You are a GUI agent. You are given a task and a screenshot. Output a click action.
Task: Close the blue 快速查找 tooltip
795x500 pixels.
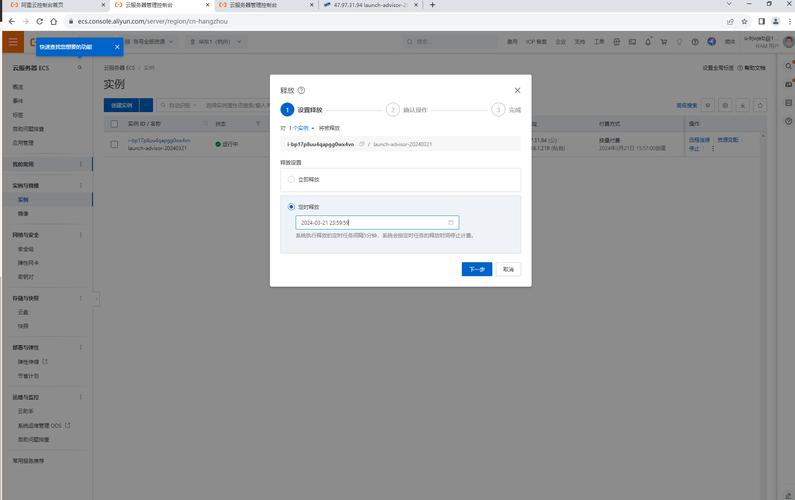117,46
